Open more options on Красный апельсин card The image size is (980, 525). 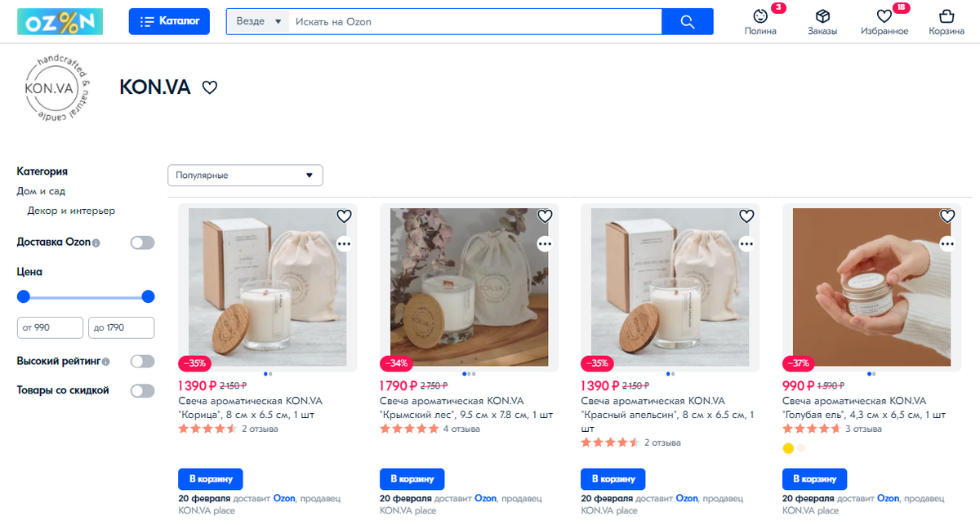[x=746, y=243]
